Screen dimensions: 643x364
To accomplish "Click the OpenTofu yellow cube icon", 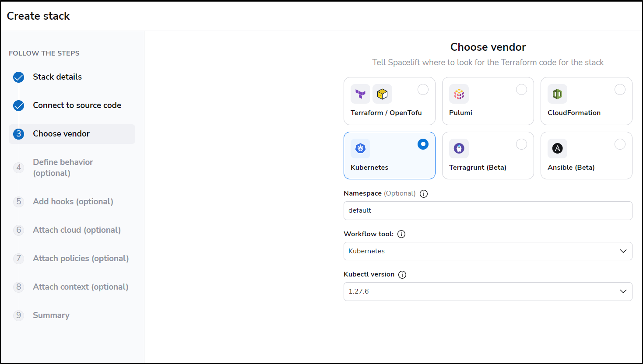I will [382, 94].
